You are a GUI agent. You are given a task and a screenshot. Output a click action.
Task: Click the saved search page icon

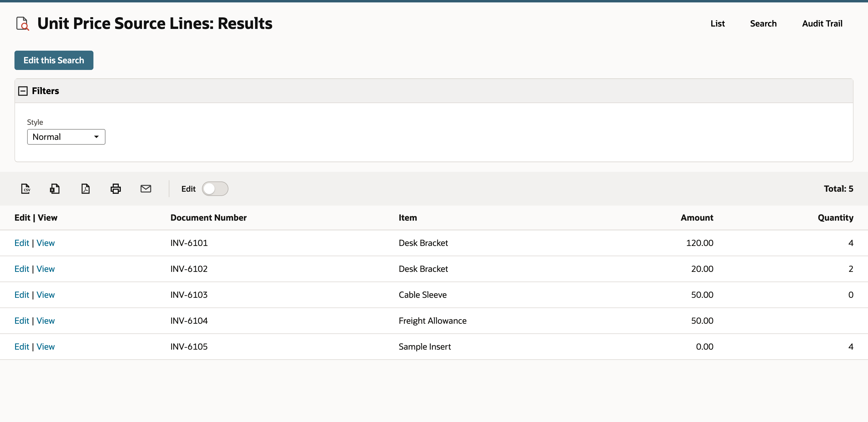(23, 24)
